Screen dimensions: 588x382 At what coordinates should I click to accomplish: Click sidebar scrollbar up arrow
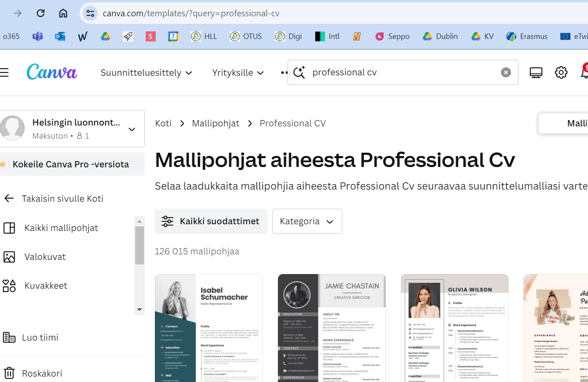pos(139,221)
